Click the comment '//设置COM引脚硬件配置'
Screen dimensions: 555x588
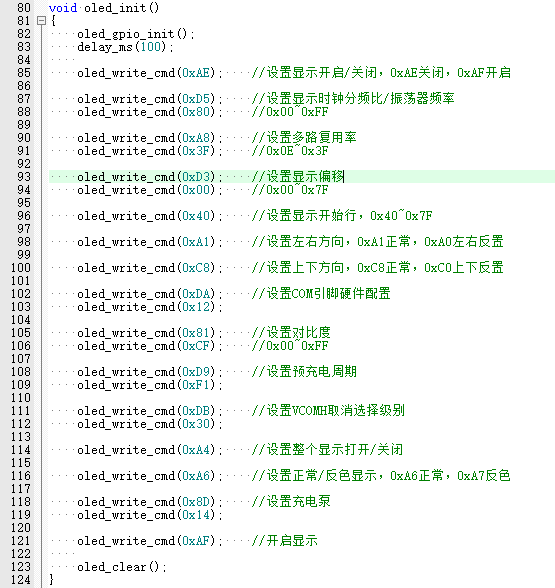[x=321, y=294]
